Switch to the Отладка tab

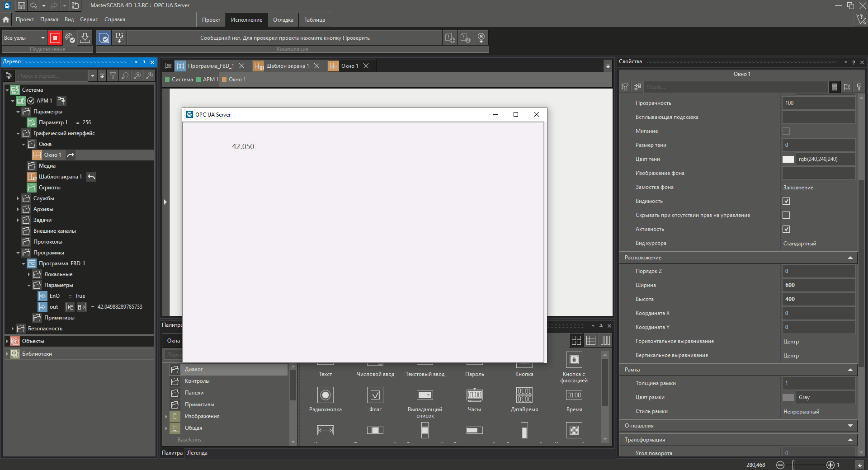tap(283, 20)
